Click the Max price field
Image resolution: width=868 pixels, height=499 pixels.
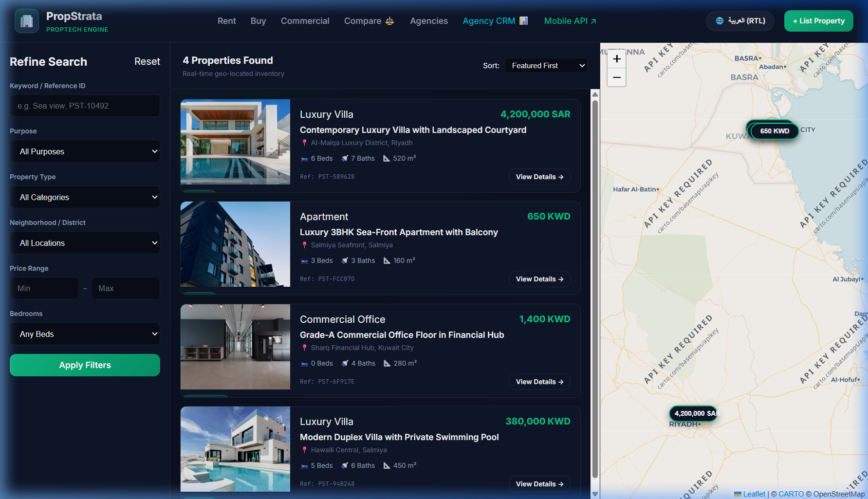[x=126, y=288]
